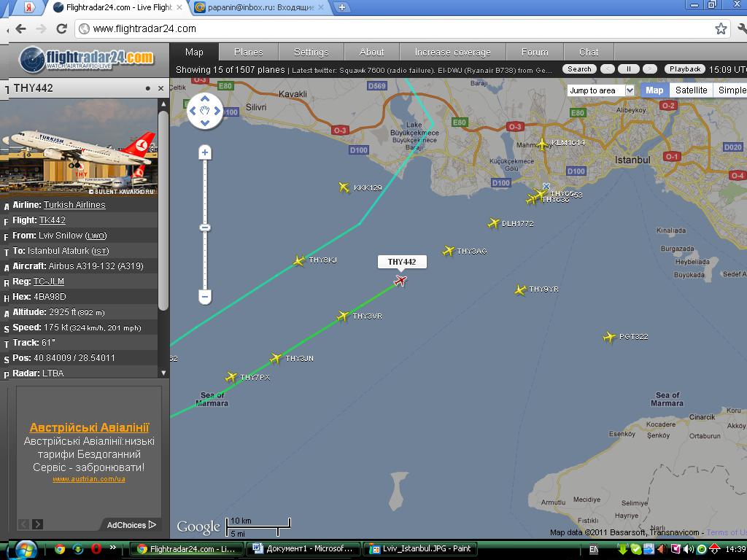The width and height of the screenshot is (747, 560).
Task: Click the Turkish Airlines link
Action: point(74,205)
